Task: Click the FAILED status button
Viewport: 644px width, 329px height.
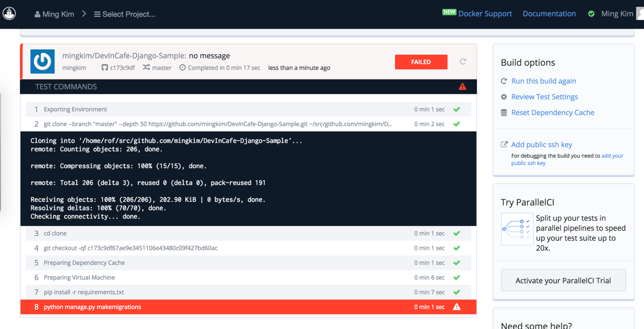Action: pos(421,62)
